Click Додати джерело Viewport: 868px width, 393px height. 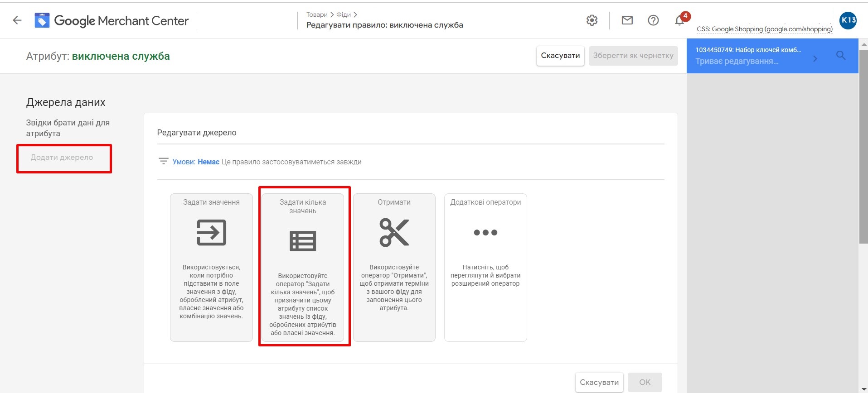[62, 158]
